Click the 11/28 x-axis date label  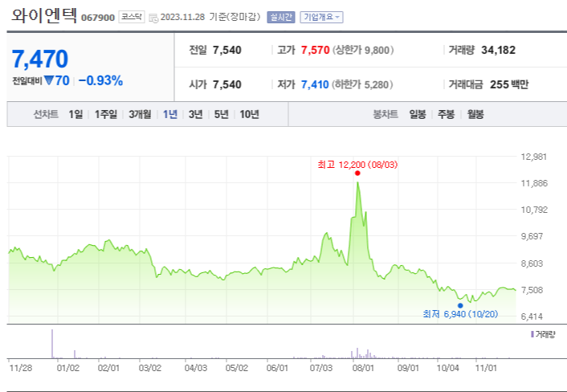(x=21, y=368)
